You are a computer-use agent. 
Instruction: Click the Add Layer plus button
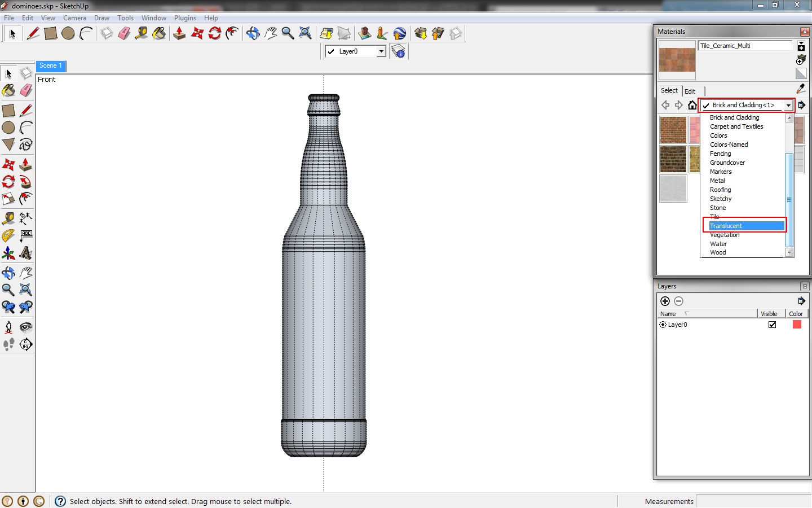click(665, 301)
